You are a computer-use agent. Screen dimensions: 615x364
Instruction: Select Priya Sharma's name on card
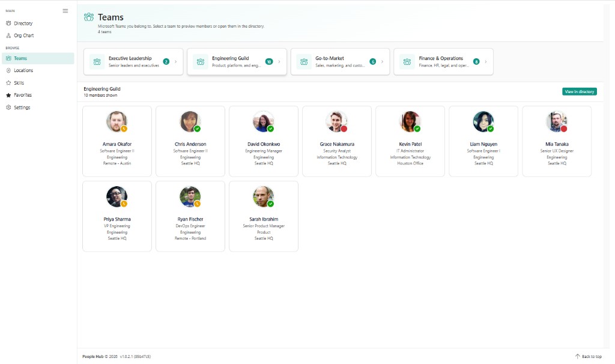tap(117, 219)
